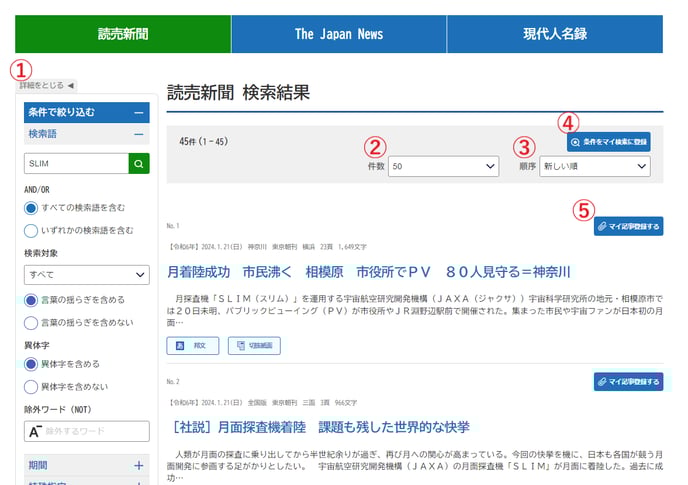Image resolution: width=688 pixels, height=485 pixels.
Task: Open 本文 view of first article
Action: click(192, 346)
